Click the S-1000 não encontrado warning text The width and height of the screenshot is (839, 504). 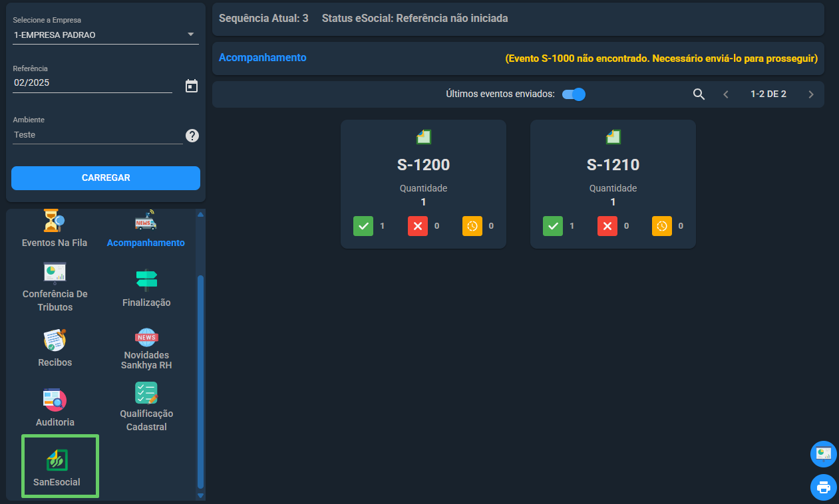(x=661, y=59)
